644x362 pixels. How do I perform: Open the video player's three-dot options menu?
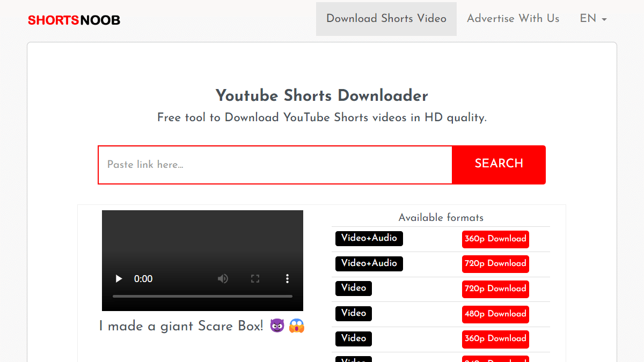287,279
